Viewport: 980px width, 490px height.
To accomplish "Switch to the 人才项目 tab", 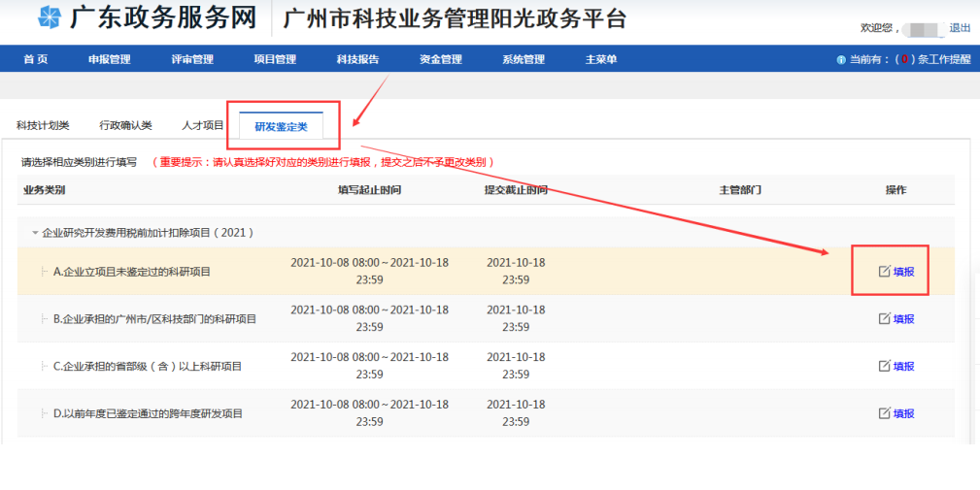I will click(x=202, y=125).
